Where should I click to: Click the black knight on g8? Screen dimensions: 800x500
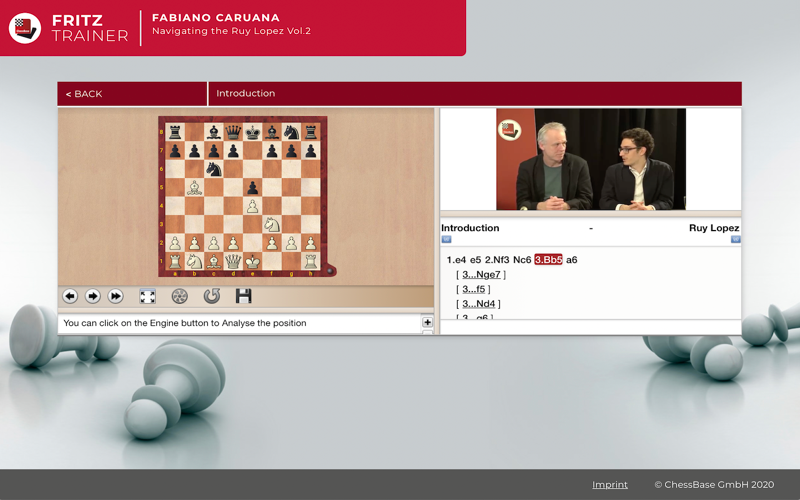click(291, 132)
